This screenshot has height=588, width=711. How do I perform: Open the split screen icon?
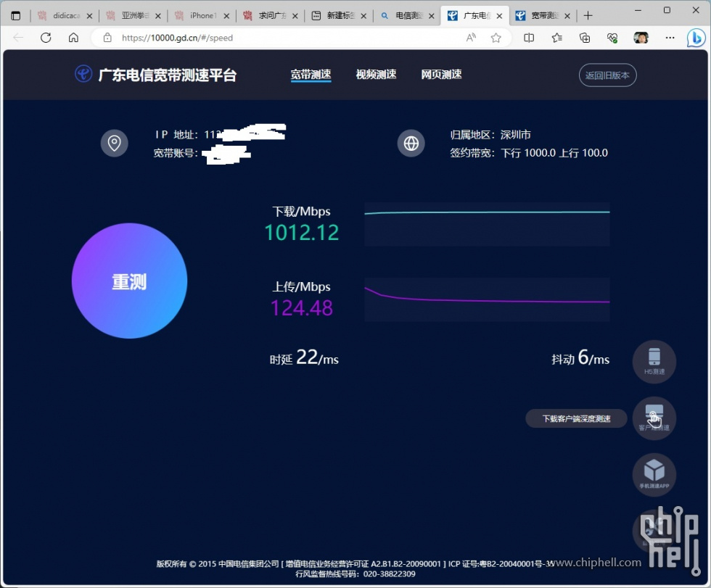tap(529, 38)
